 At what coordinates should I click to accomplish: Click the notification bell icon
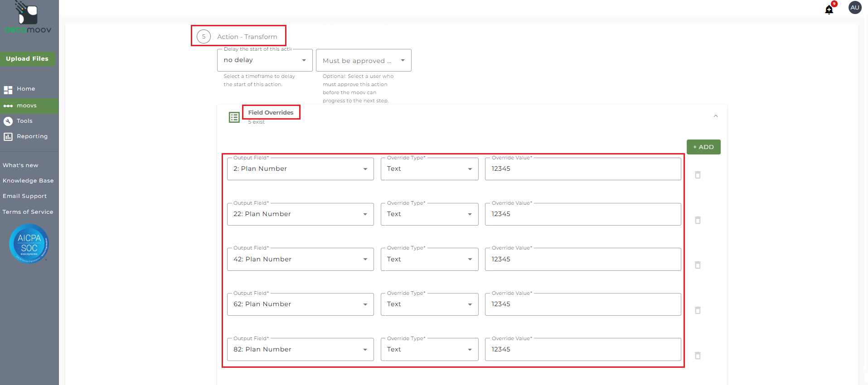pyautogui.click(x=829, y=10)
